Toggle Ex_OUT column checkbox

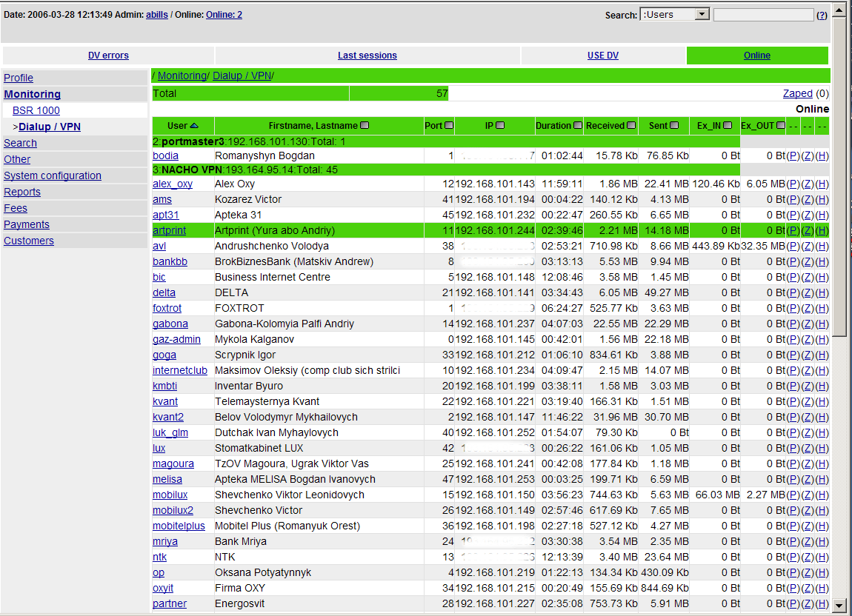pos(781,125)
